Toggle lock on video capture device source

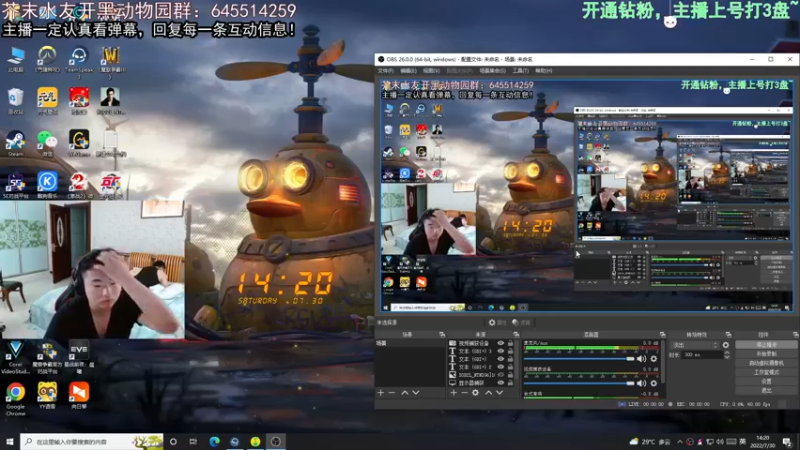point(510,343)
